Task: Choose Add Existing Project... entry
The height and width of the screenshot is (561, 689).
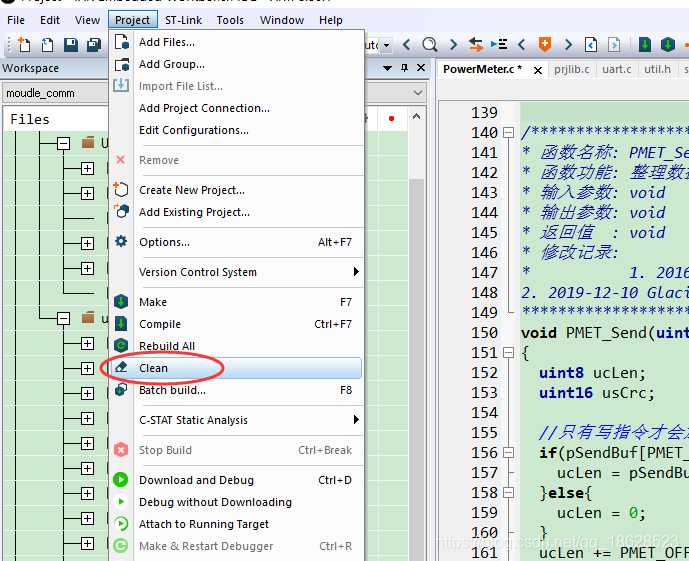Action: 236,212
